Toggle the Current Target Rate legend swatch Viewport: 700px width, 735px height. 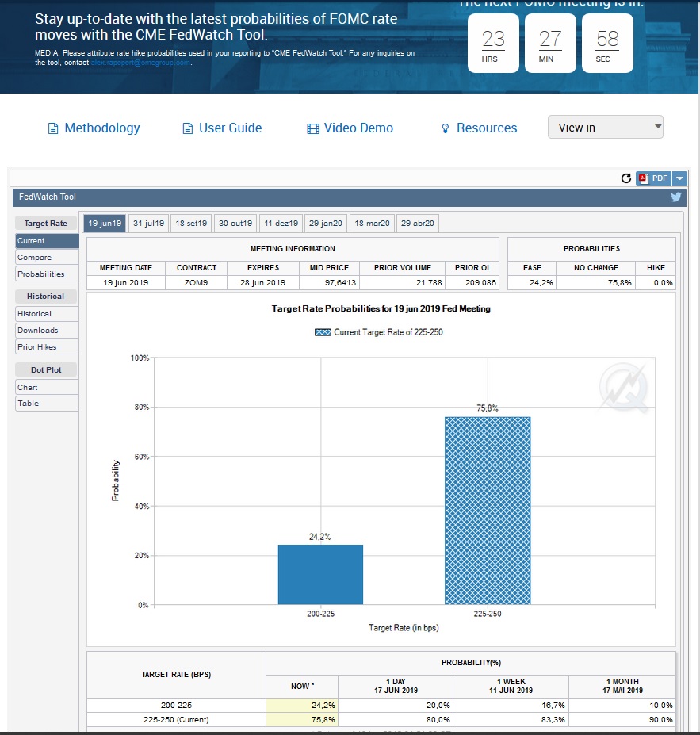323,332
